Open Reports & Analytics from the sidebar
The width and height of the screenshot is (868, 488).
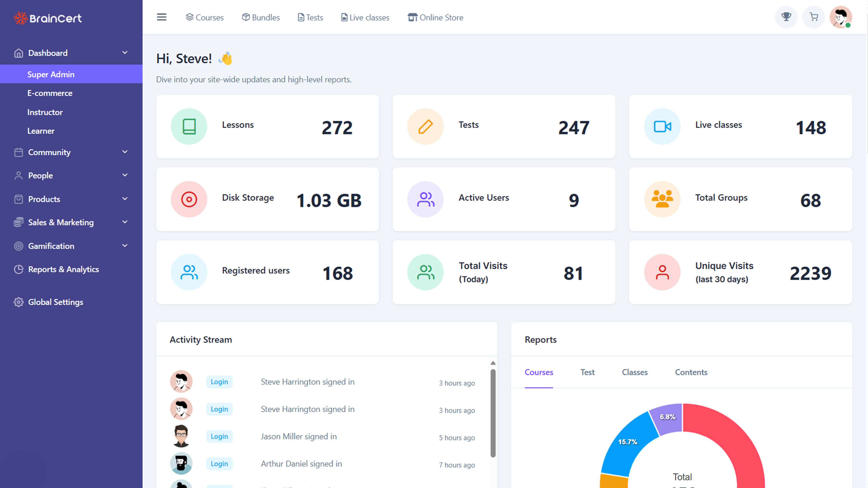pos(63,269)
